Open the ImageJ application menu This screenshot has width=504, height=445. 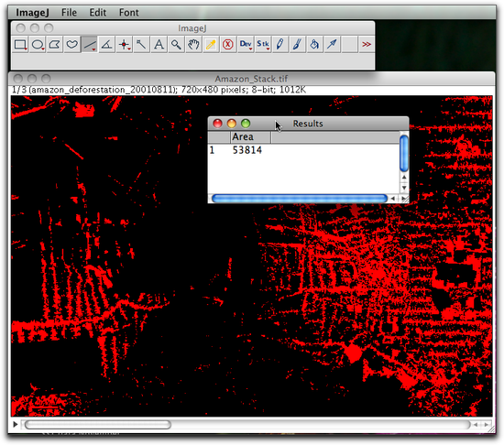(x=32, y=13)
